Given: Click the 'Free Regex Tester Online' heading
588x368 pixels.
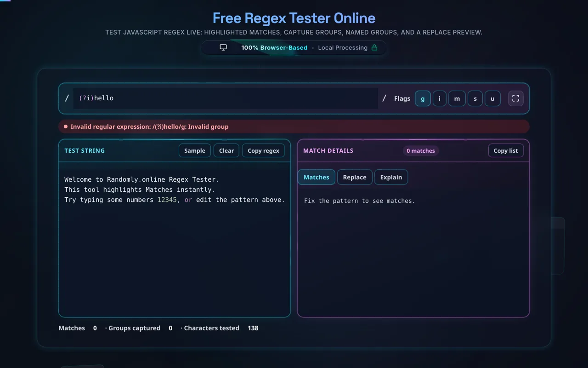Looking at the screenshot, I should (x=294, y=18).
